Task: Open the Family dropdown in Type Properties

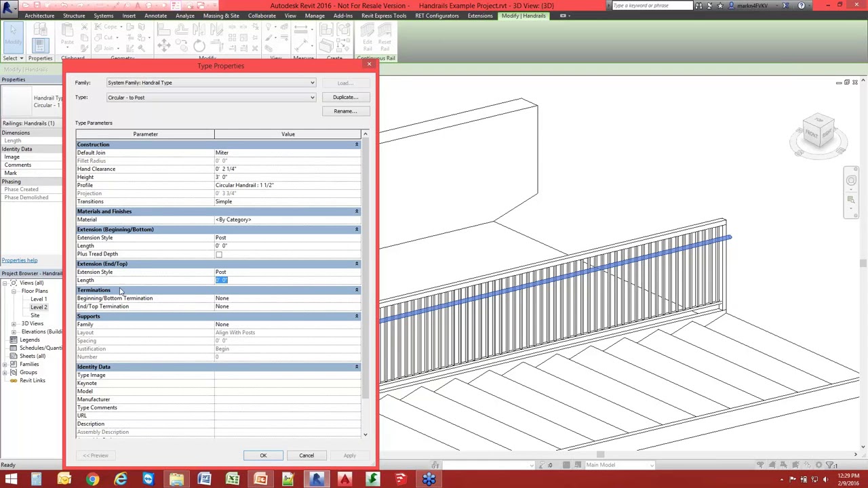Action: point(211,83)
